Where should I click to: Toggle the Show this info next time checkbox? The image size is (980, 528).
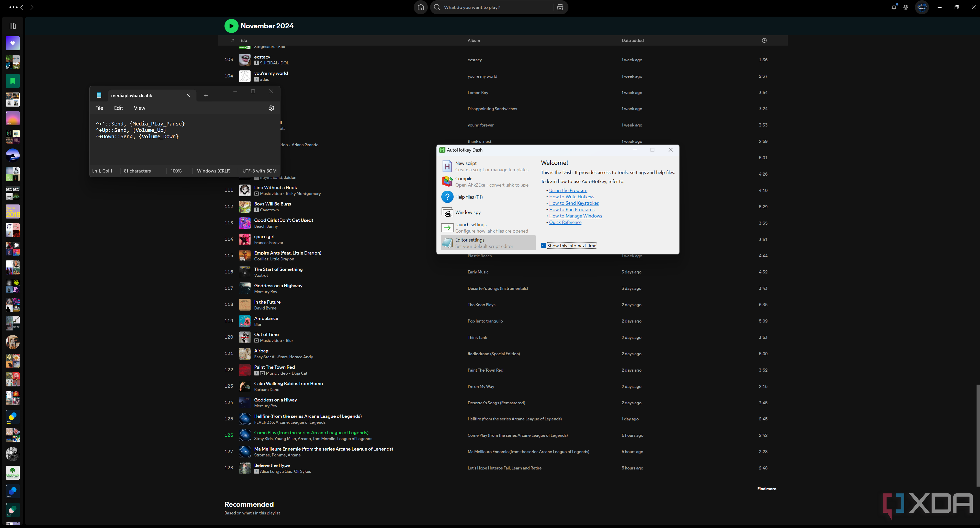[543, 246]
